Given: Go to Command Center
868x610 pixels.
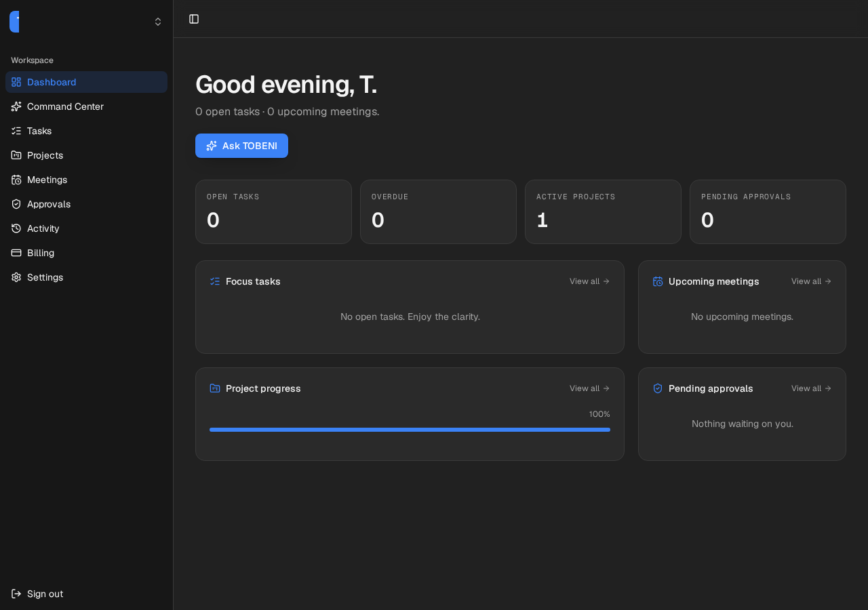Looking at the screenshot, I should (86, 106).
